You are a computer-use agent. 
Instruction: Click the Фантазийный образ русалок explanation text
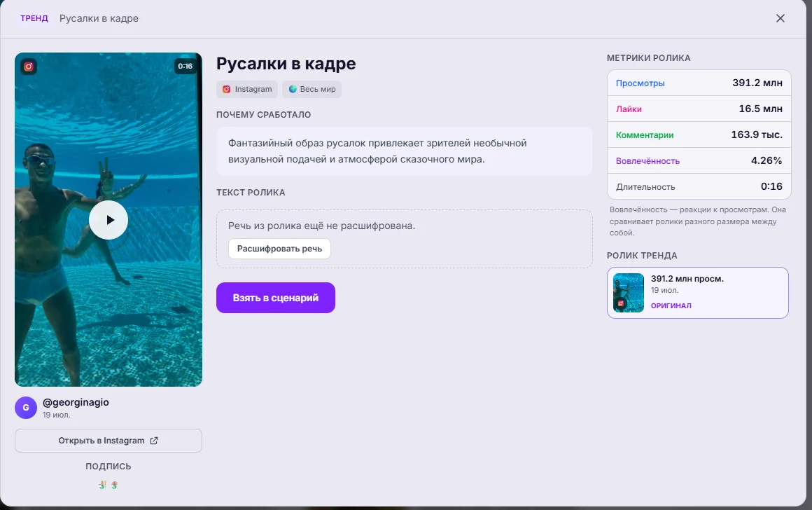[x=377, y=151]
